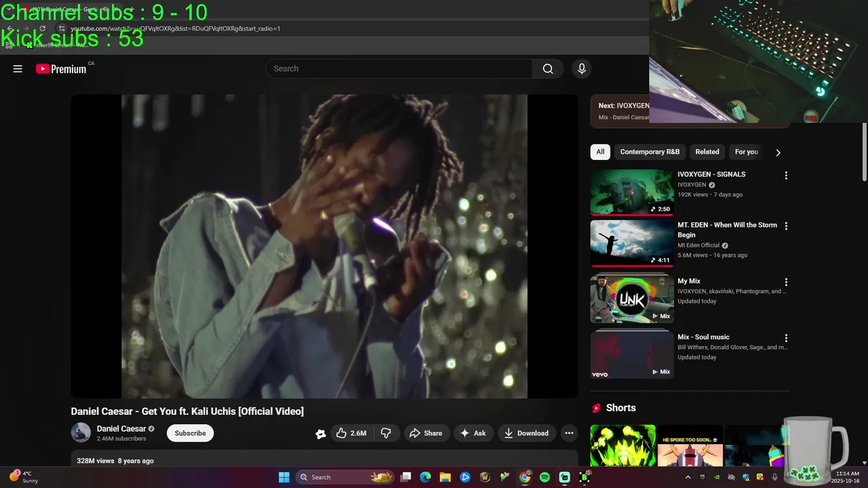This screenshot has height=488, width=868.
Task: Open Microsoft Edge from the taskbar
Action: click(425, 477)
